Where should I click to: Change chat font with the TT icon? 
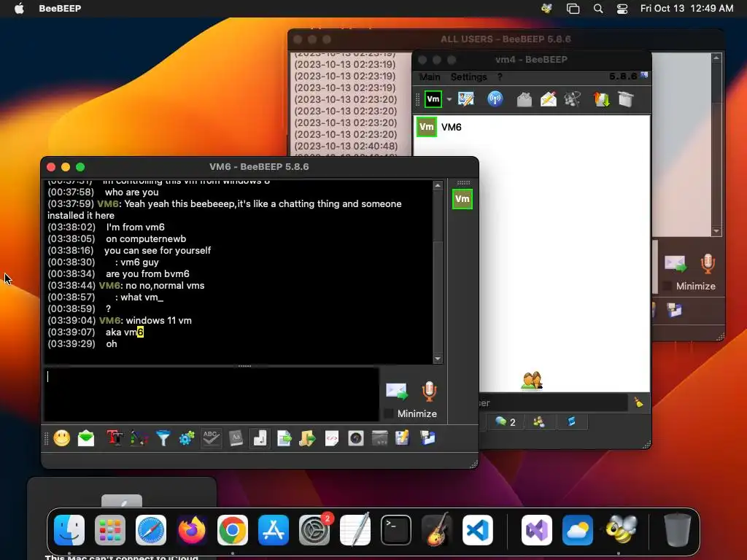pyautogui.click(x=115, y=438)
